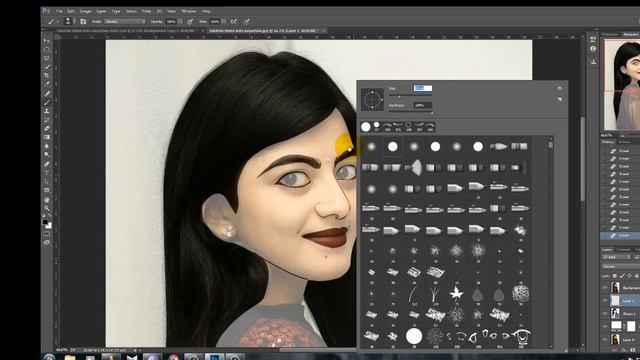Create new preset from brush picker icon

click(560, 99)
